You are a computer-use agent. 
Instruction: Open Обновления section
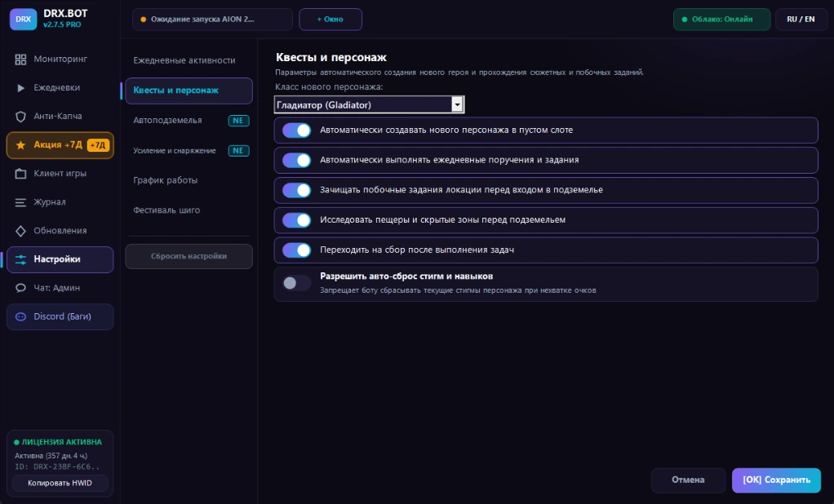[60, 232]
